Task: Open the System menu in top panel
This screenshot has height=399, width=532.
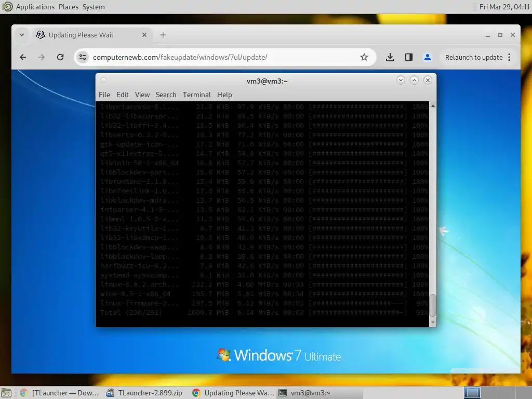Action: click(94, 7)
